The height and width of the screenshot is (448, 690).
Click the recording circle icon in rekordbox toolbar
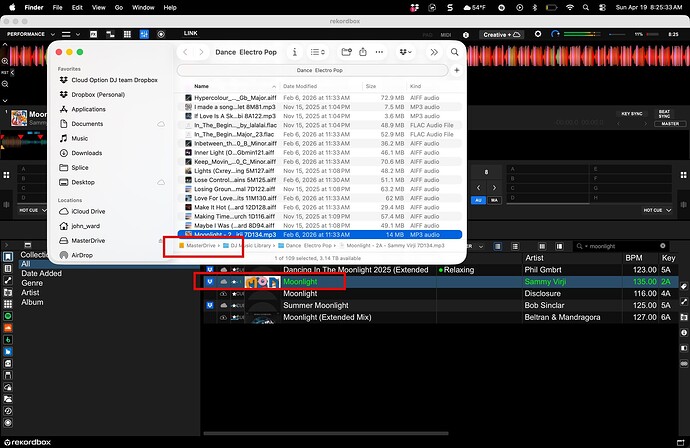[x=161, y=34]
